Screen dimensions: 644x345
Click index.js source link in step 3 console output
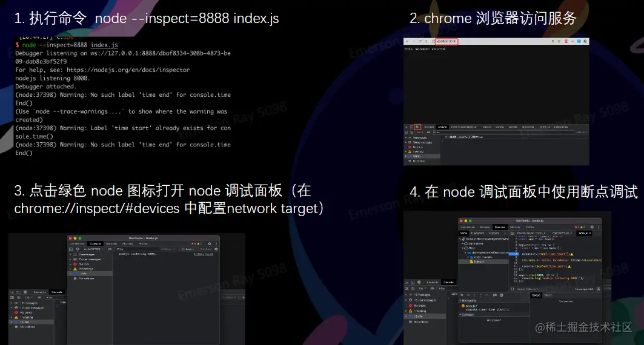pos(204,254)
